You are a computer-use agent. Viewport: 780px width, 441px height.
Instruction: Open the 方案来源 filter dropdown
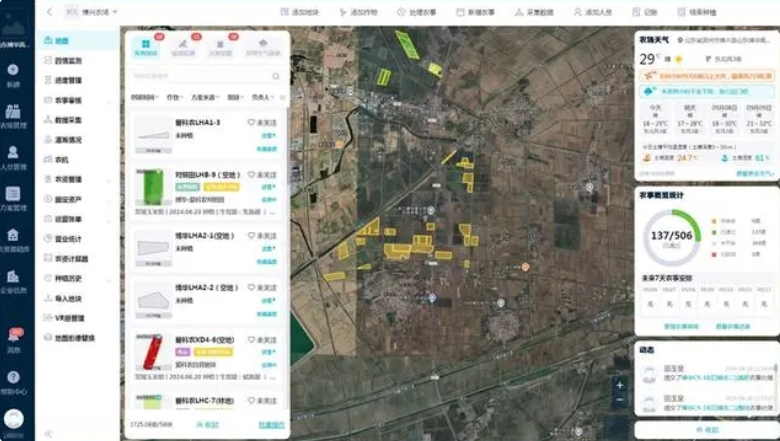(205, 97)
